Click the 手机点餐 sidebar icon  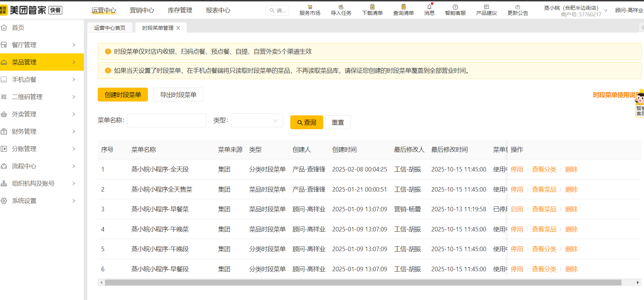tap(4, 79)
